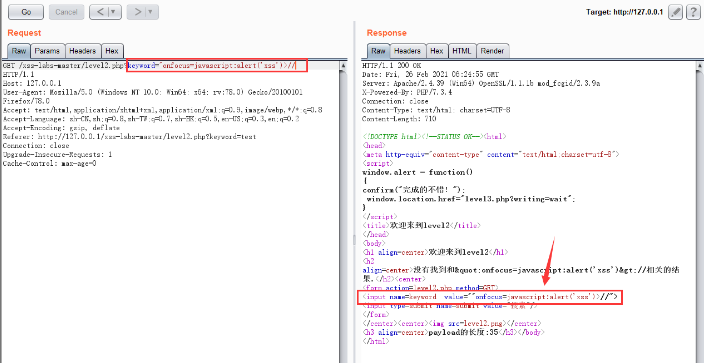This screenshot has height=363, width=704.
Task: Click the Cancel button
Action: pos(66,12)
